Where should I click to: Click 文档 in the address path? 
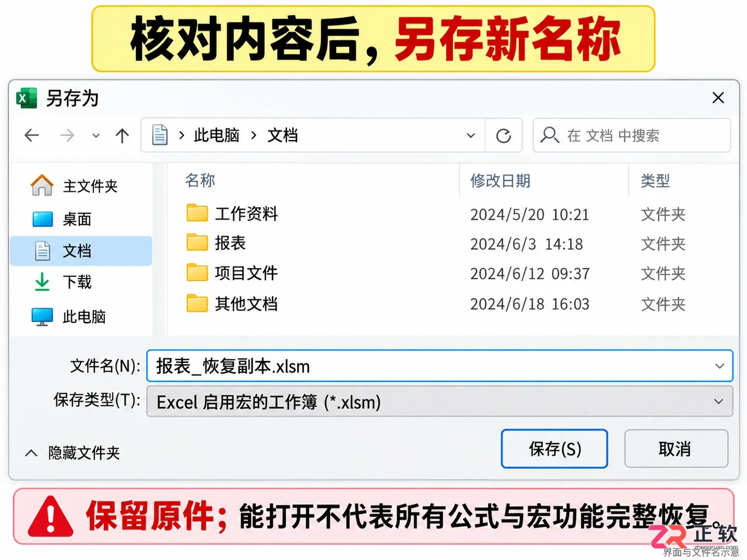click(x=283, y=135)
